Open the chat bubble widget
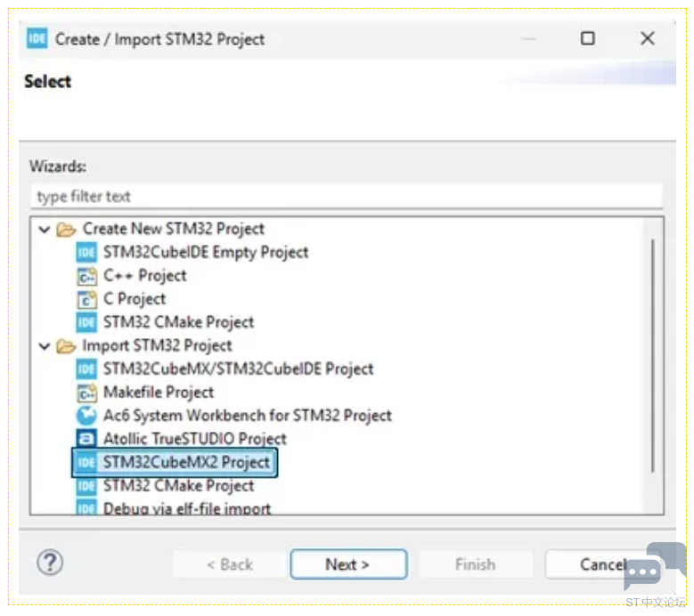This screenshot has width=694, height=616. point(655,566)
